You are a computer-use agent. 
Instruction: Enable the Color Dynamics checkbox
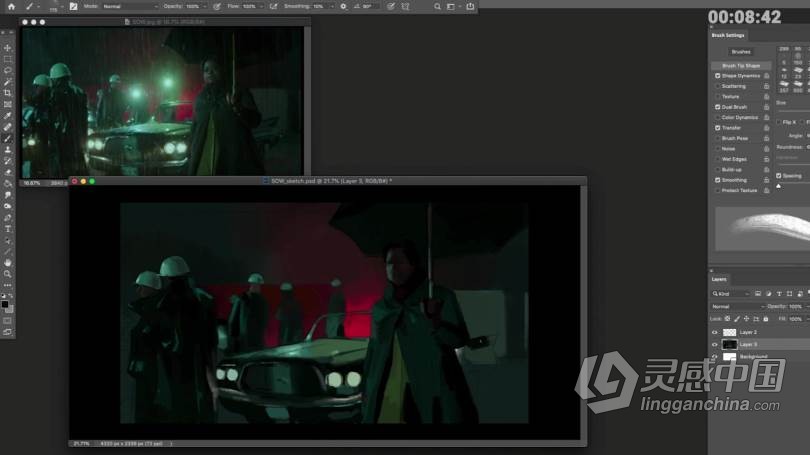[x=718, y=117]
